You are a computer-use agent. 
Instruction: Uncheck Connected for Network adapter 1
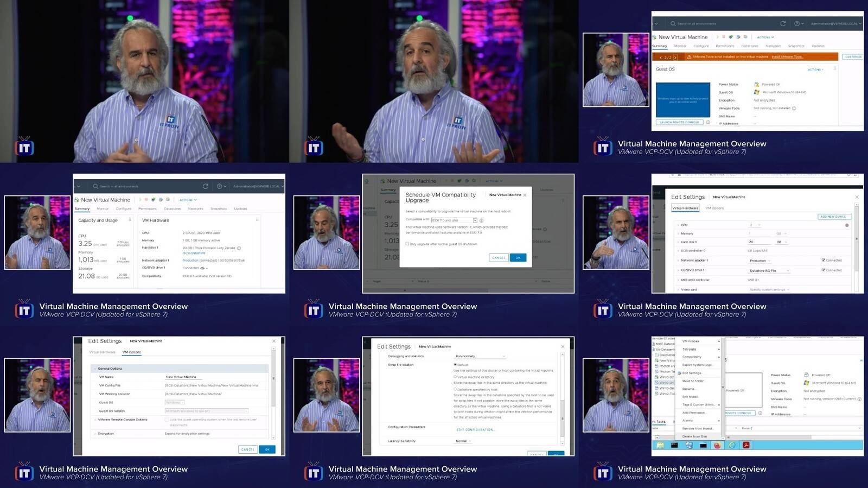[824, 260]
